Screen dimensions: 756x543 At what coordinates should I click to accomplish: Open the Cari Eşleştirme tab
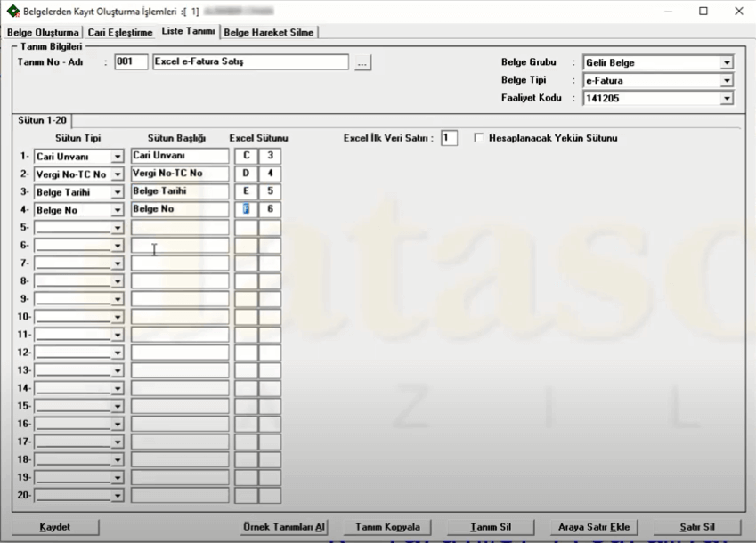point(120,32)
